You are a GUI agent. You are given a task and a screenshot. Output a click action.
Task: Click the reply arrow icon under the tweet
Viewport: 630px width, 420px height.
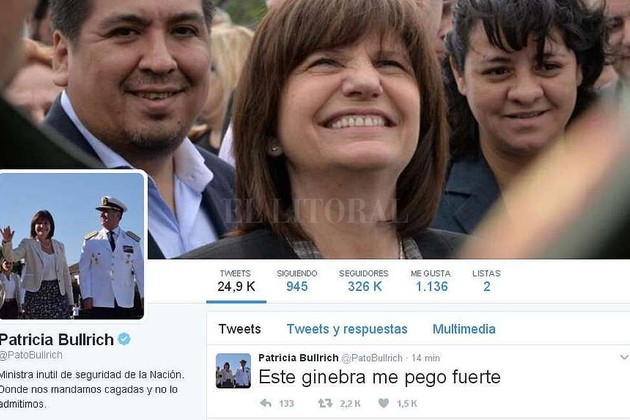[266, 403]
